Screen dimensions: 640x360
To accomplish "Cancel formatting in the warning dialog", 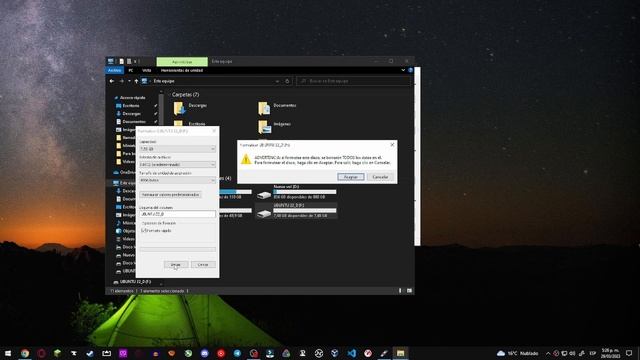I will click(x=380, y=177).
